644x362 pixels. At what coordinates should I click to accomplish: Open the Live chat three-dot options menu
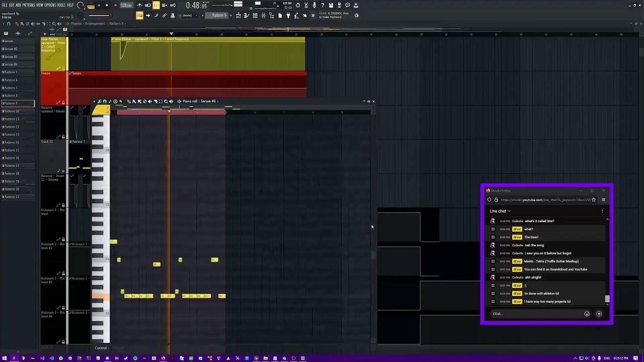[602, 211]
